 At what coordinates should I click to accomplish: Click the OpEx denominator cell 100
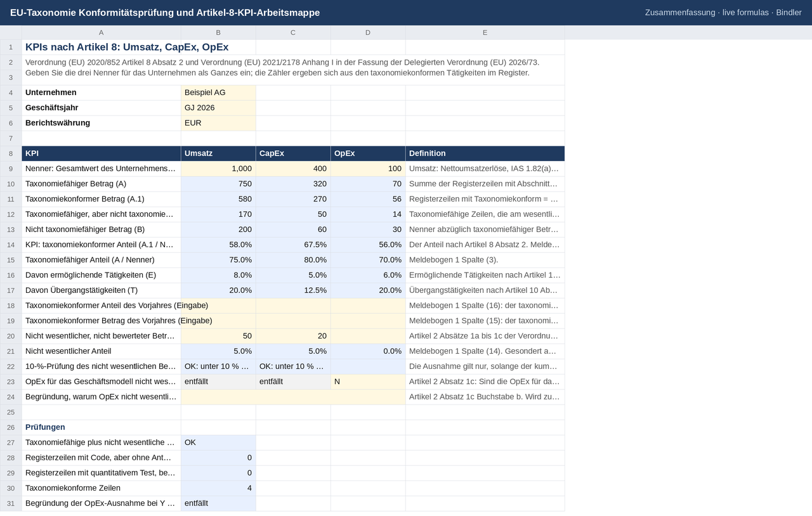[x=368, y=169]
